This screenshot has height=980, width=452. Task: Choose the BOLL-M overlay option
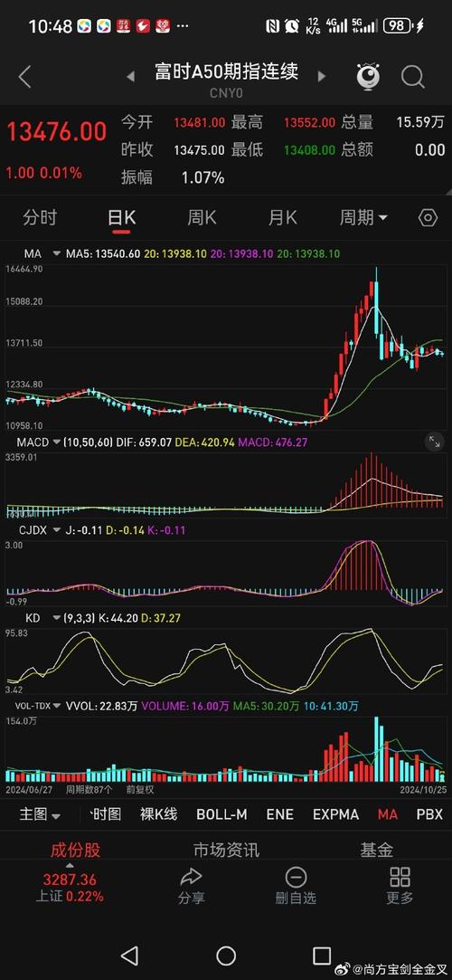coord(221,814)
